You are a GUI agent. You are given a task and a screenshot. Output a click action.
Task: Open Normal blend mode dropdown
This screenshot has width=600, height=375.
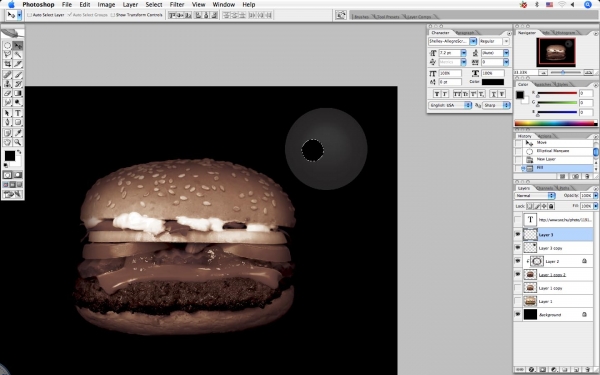(535, 196)
